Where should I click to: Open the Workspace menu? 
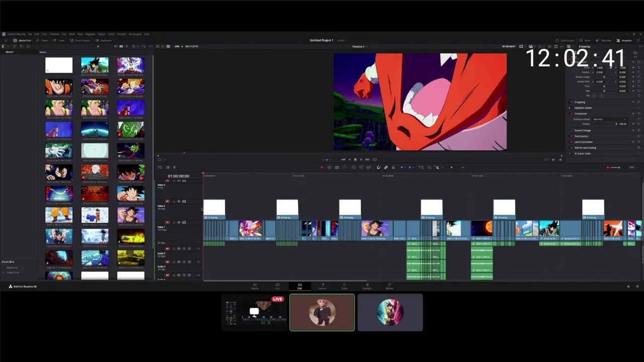click(x=135, y=34)
